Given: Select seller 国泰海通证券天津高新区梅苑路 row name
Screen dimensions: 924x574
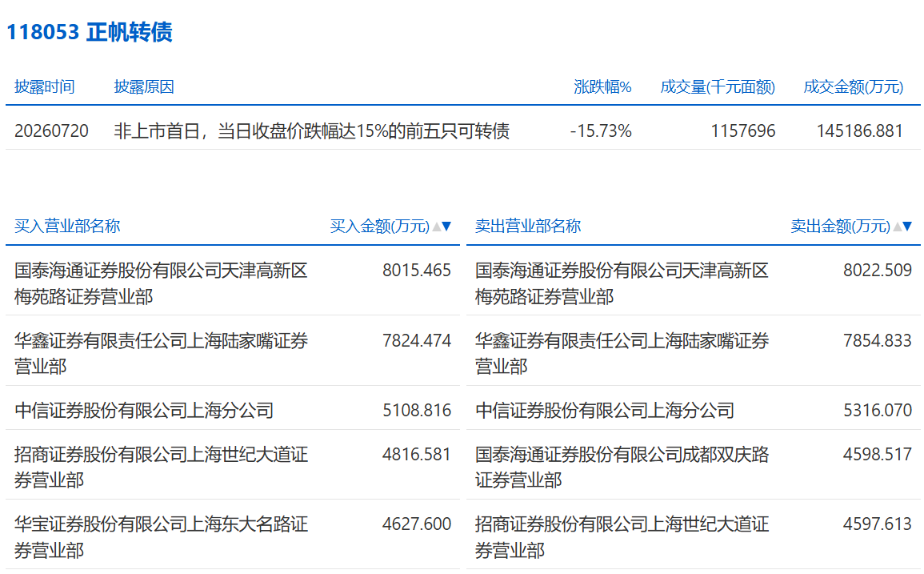Looking at the screenshot, I should coord(622,283).
